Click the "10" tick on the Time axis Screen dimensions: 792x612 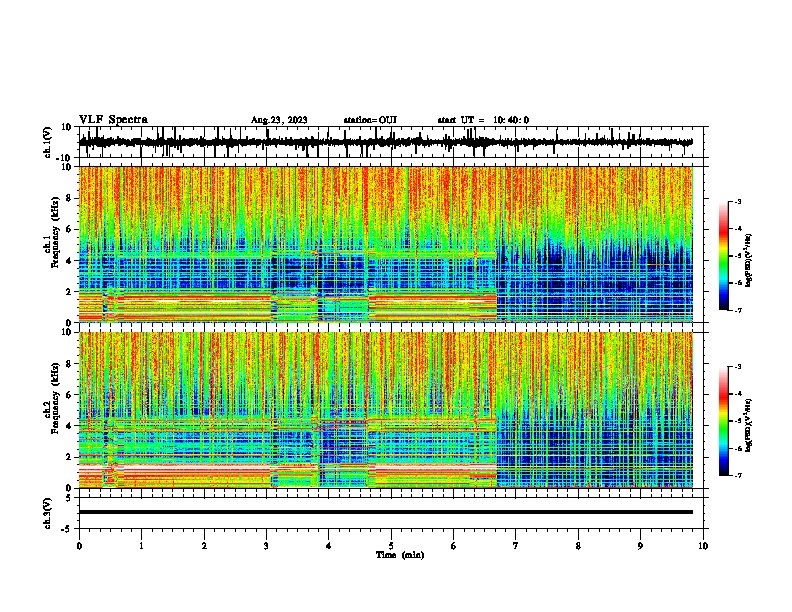click(x=703, y=546)
